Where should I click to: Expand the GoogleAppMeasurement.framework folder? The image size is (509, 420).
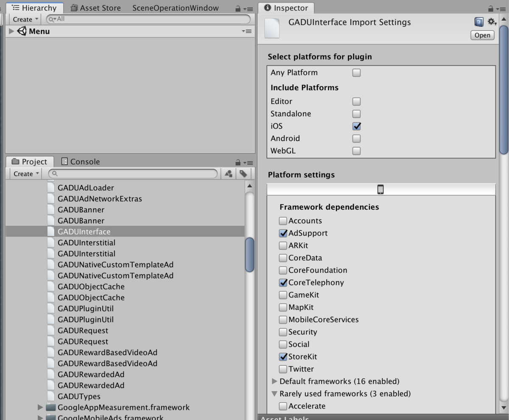click(41, 407)
